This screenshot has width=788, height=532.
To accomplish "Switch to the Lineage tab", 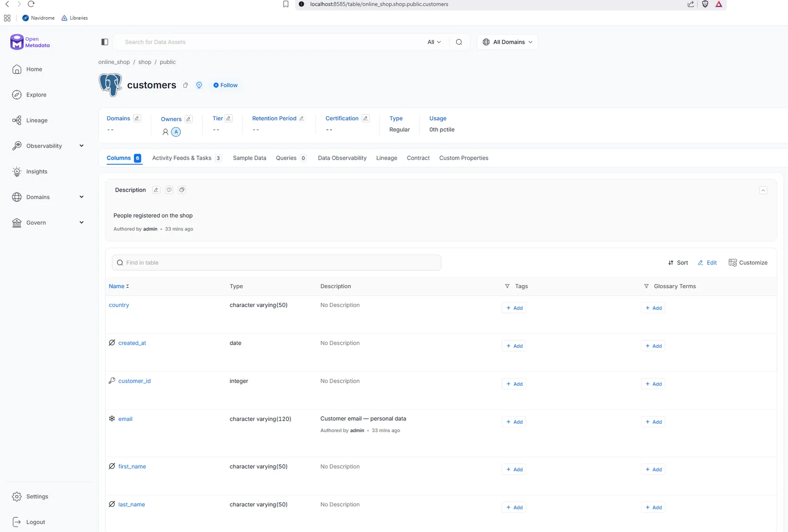I will tap(387, 158).
